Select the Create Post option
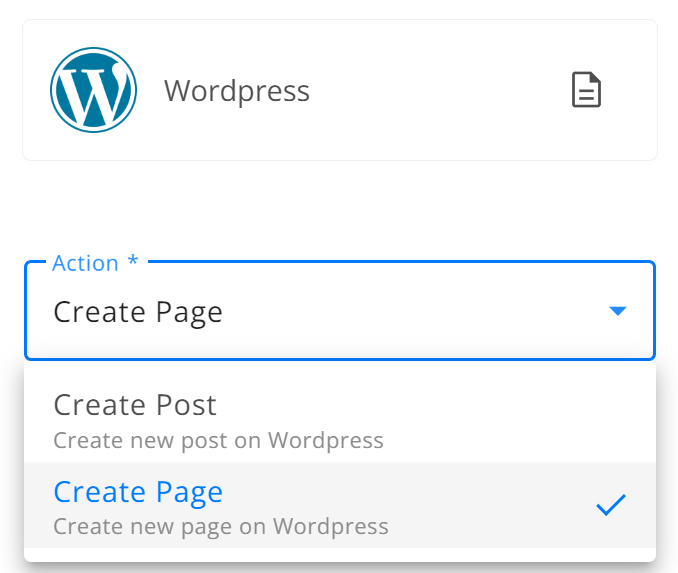 click(340, 419)
